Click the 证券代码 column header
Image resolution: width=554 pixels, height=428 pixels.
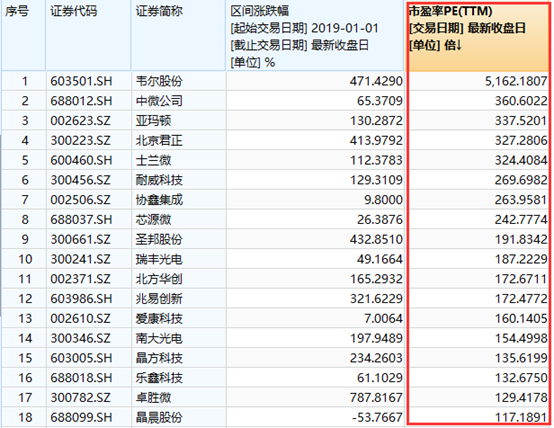tap(88, 36)
